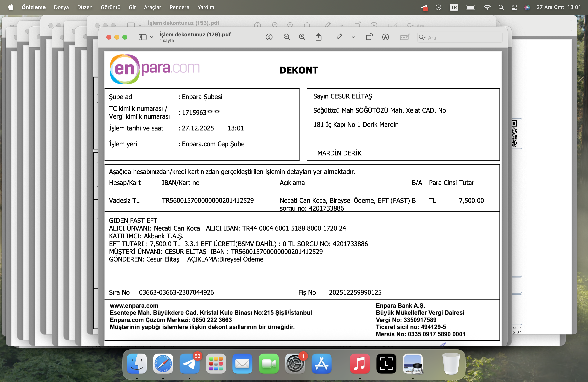Open the Araçlar menu
588x382 pixels.
(152, 7)
